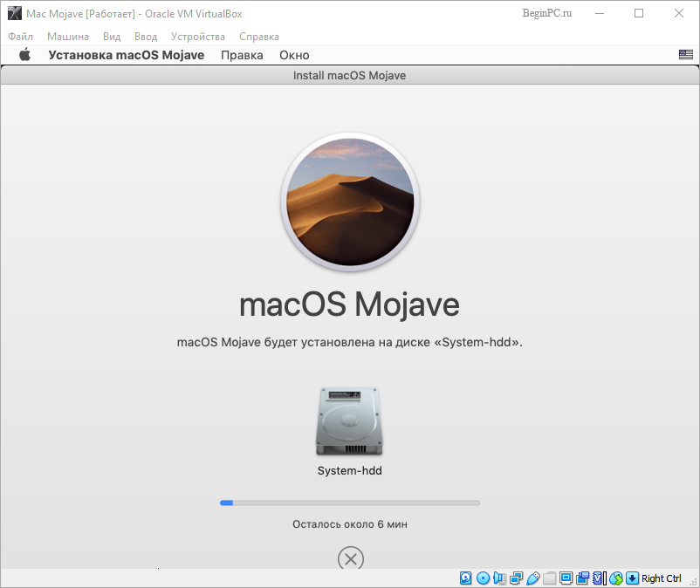Click the 'будет установлена на диске' message text

click(347, 342)
